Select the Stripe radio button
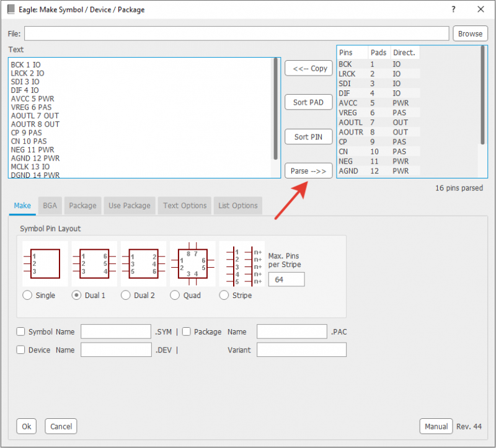Viewport: 496px width, 448px height. [224, 296]
